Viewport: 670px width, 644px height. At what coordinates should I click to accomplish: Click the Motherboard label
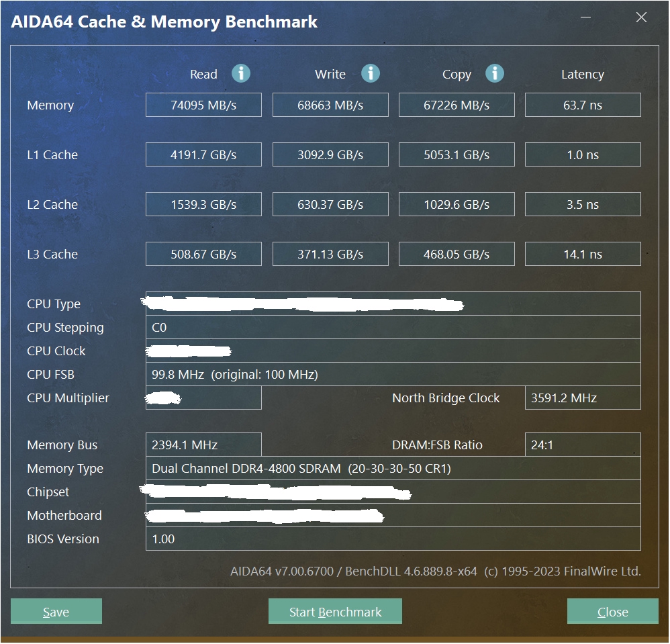64,515
